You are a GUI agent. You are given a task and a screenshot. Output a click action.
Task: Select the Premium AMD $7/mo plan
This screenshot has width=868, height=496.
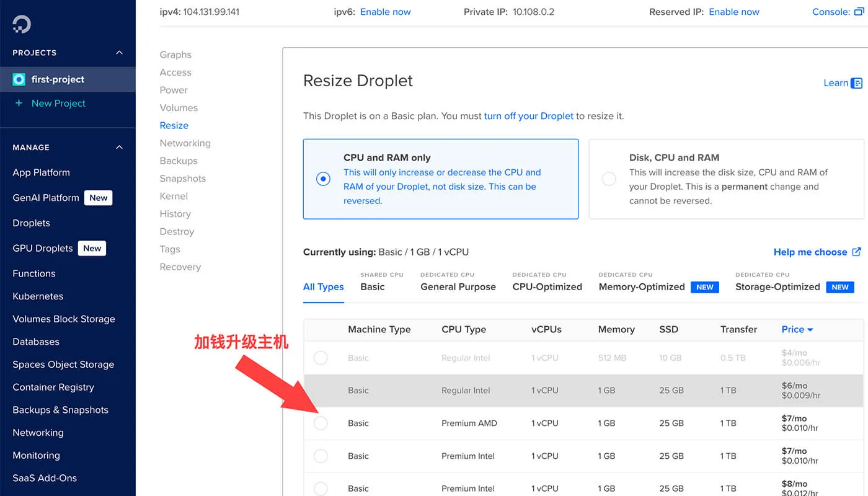(x=321, y=423)
